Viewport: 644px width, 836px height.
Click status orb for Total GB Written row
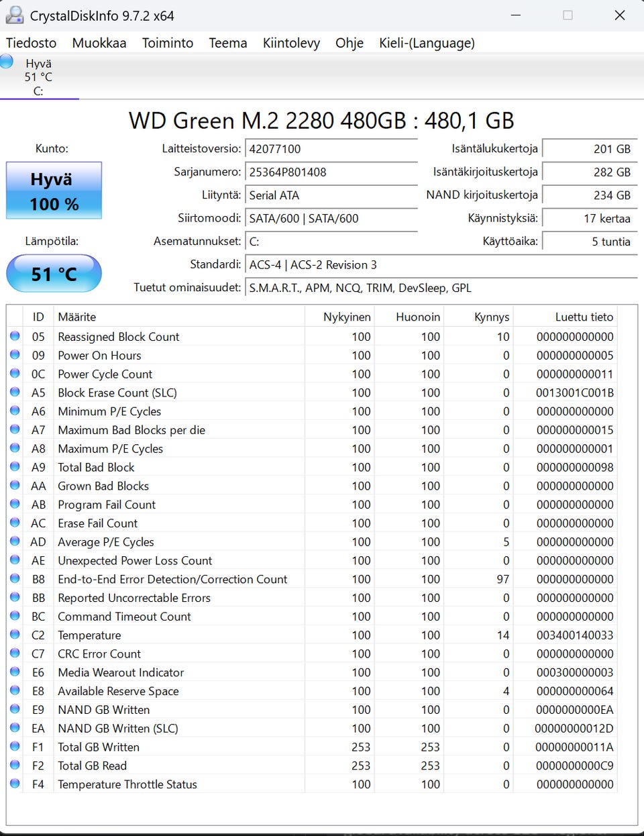15,747
